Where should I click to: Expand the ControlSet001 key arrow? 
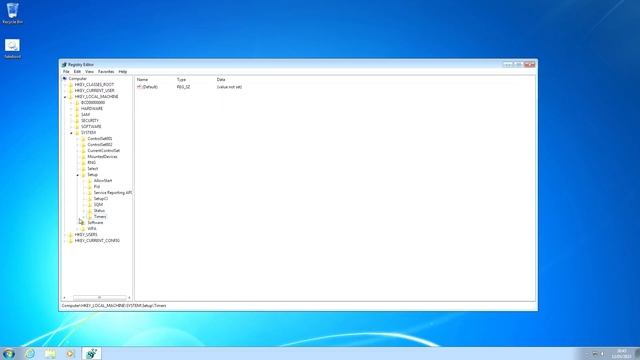click(x=78, y=139)
